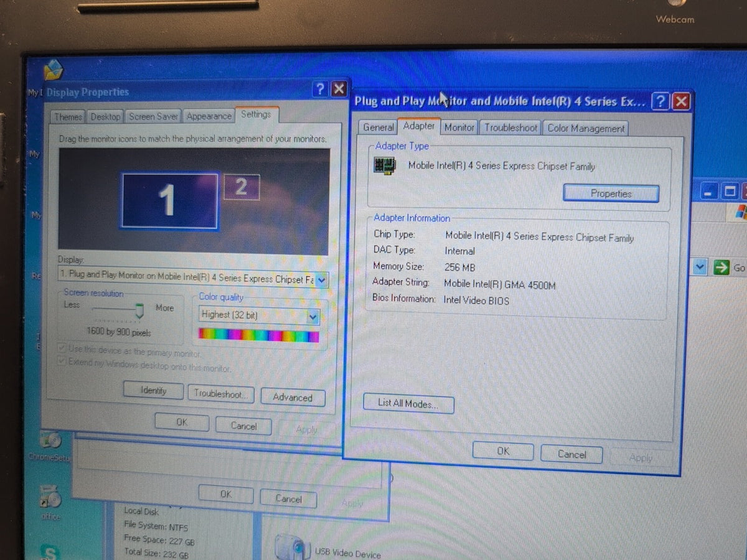
Task: Click the Intel Video BIOS text
Action: point(476,301)
